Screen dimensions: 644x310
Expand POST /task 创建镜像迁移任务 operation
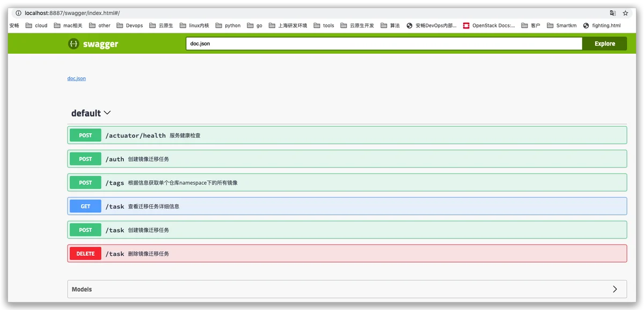point(347,230)
